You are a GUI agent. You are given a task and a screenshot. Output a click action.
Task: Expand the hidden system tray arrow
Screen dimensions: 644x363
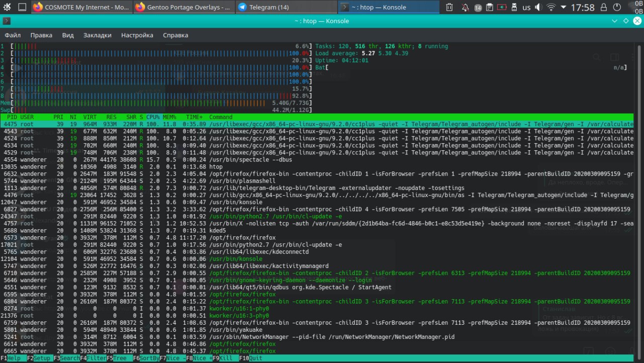[x=563, y=8]
